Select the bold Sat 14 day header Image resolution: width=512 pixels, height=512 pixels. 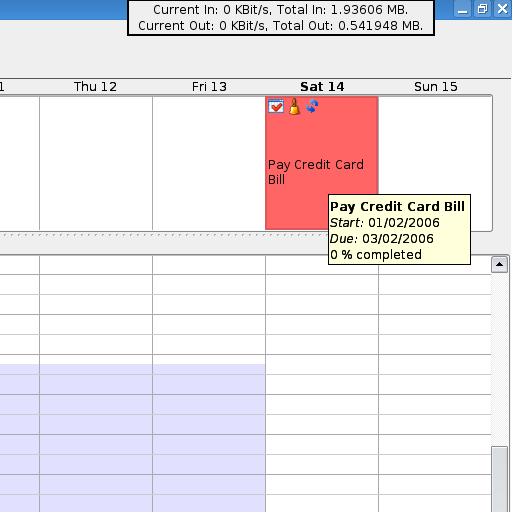[x=322, y=87]
